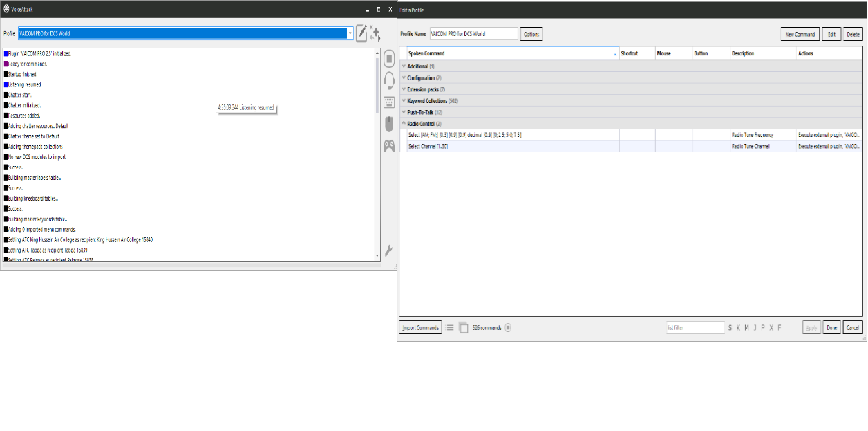Click the Options button beside profile name
Image resolution: width=868 pixels, height=431 pixels.
(531, 34)
